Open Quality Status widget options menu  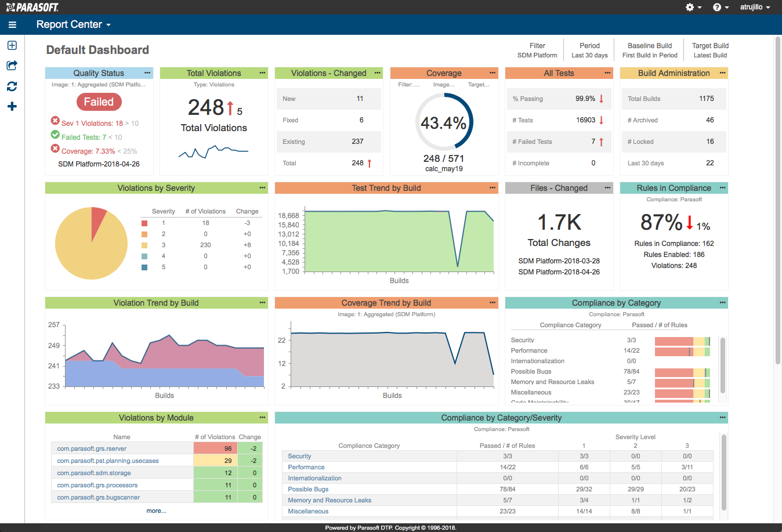pyautogui.click(x=147, y=73)
